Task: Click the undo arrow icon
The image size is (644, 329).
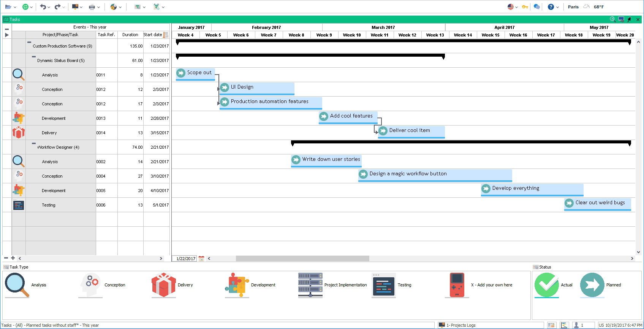Action: [43, 7]
